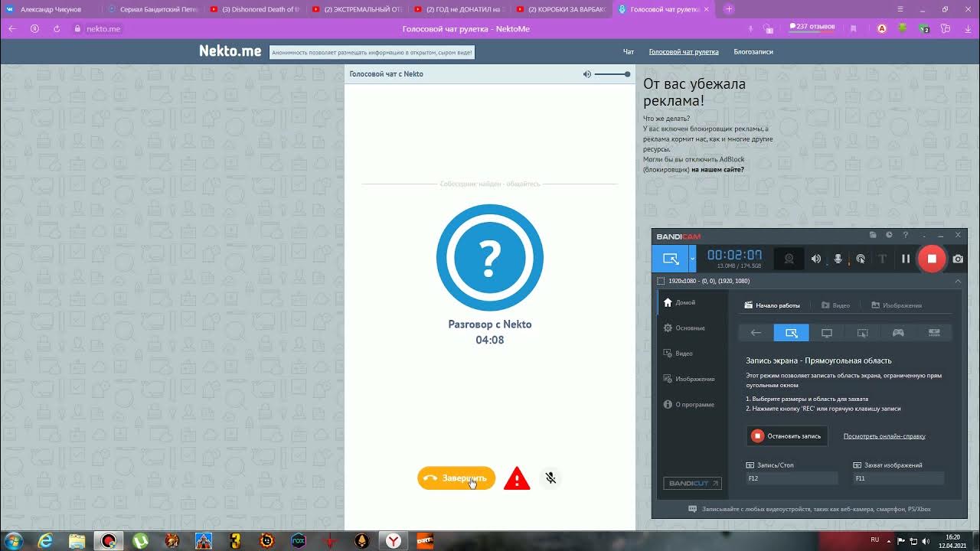This screenshot has height=551, width=980.
Task: Toggle Bandicam mouse click effects icon
Action: tap(861, 259)
